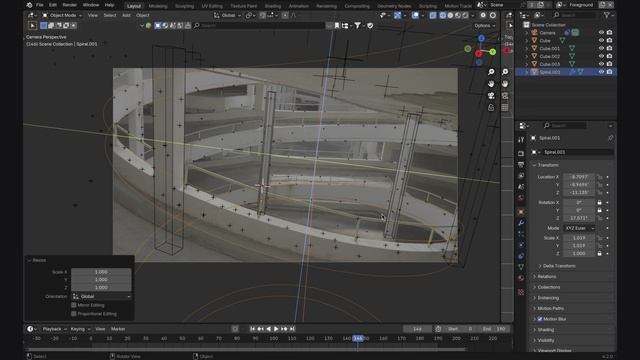
Task: Select the Select Box tool
Action: tap(32, 25)
